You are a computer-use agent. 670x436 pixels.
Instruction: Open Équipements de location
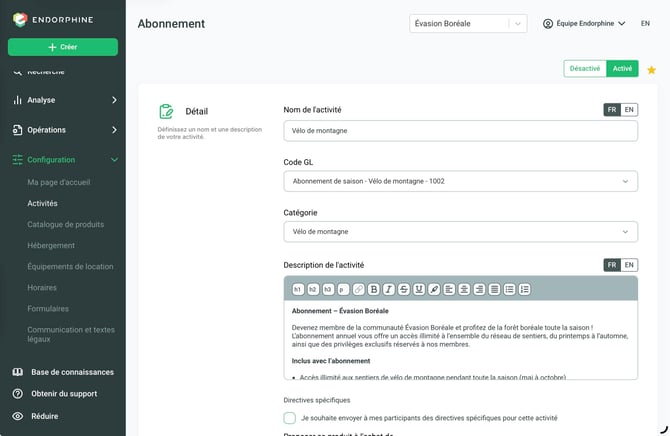pos(71,267)
